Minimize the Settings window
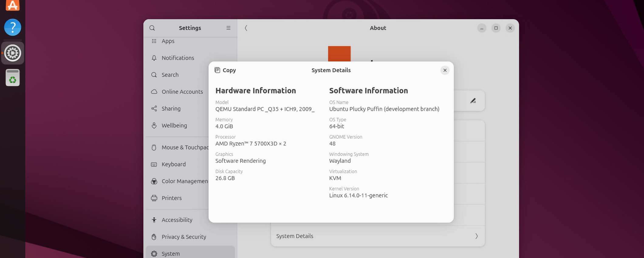This screenshot has height=258, width=644. pos(482,28)
